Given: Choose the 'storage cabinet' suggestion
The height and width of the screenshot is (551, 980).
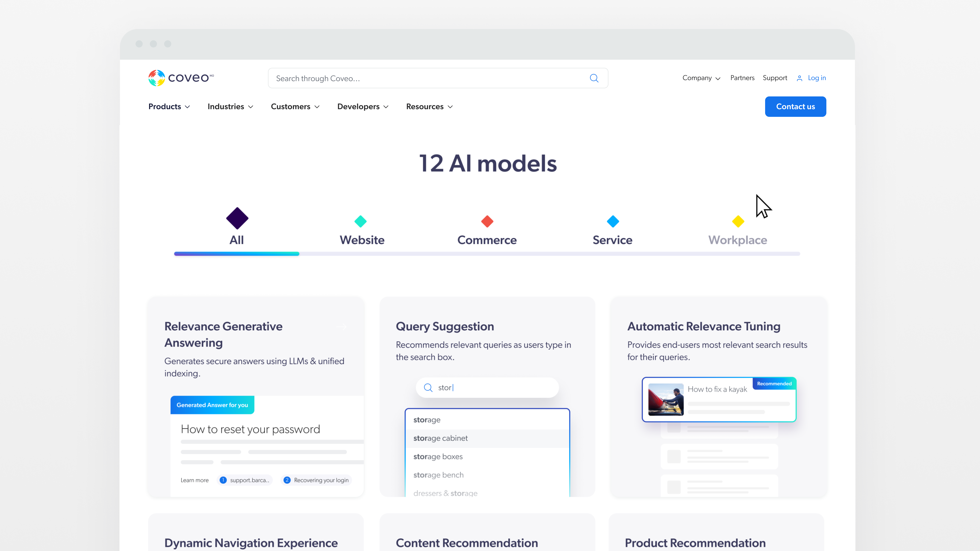Looking at the screenshot, I should click(x=487, y=438).
